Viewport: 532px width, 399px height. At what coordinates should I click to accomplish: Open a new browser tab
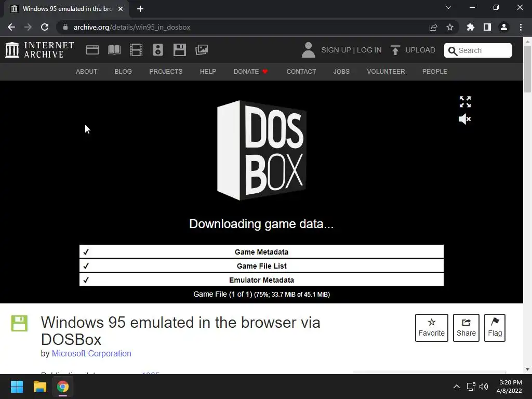pyautogui.click(x=140, y=9)
